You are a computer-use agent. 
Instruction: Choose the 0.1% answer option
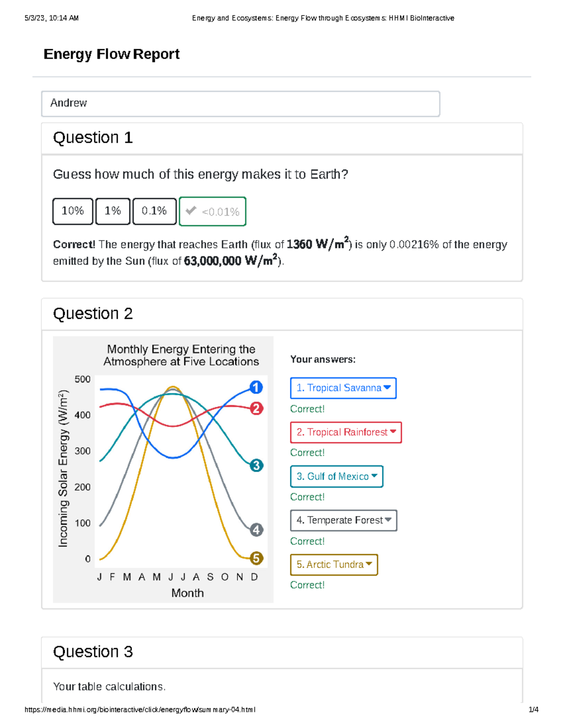point(154,211)
